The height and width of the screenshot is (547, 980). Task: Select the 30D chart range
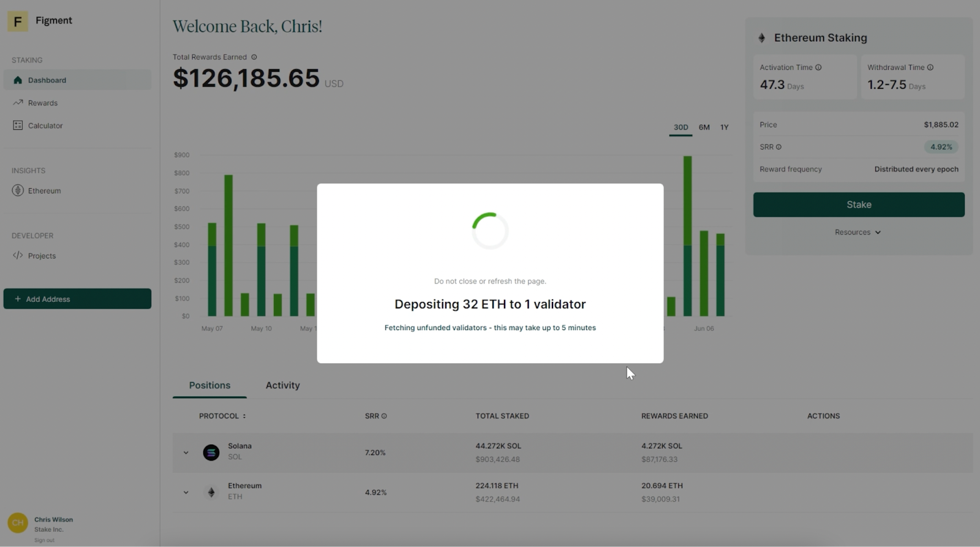(681, 127)
